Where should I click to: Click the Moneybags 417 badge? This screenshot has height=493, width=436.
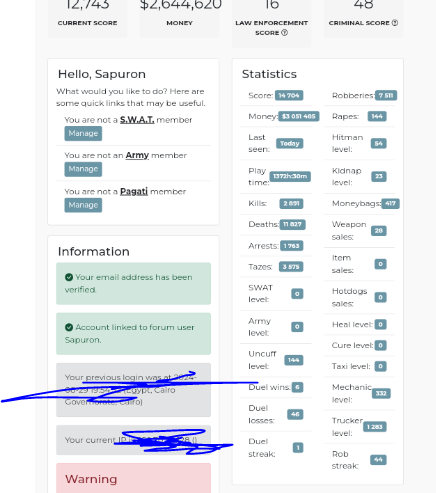pos(390,203)
